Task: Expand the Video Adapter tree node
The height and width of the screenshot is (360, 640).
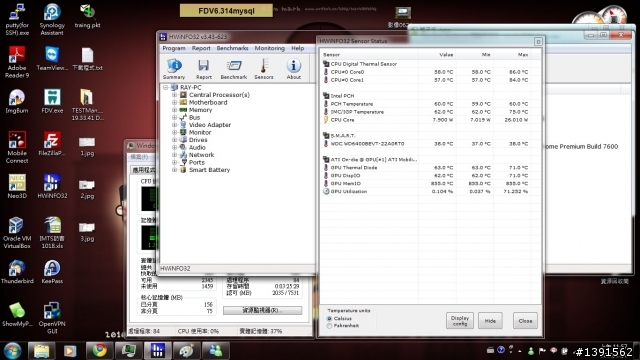Action: click(x=174, y=125)
